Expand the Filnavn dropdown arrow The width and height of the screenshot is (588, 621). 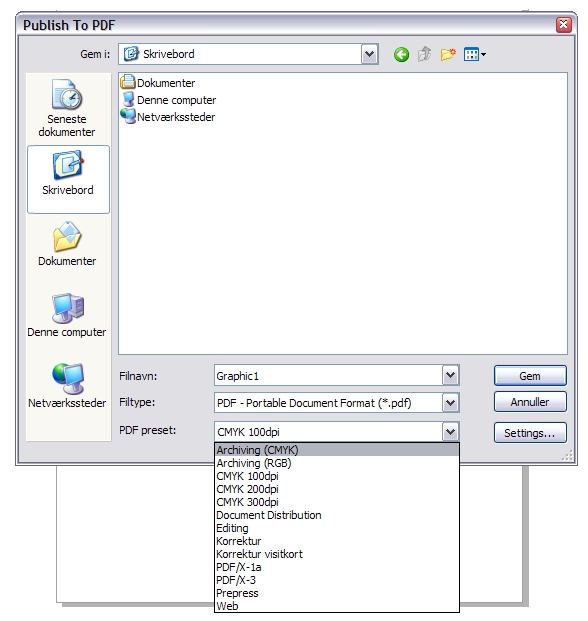(x=450, y=375)
